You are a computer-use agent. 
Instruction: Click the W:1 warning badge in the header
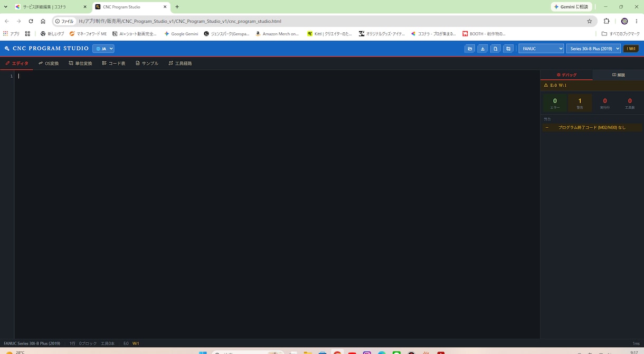click(631, 49)
